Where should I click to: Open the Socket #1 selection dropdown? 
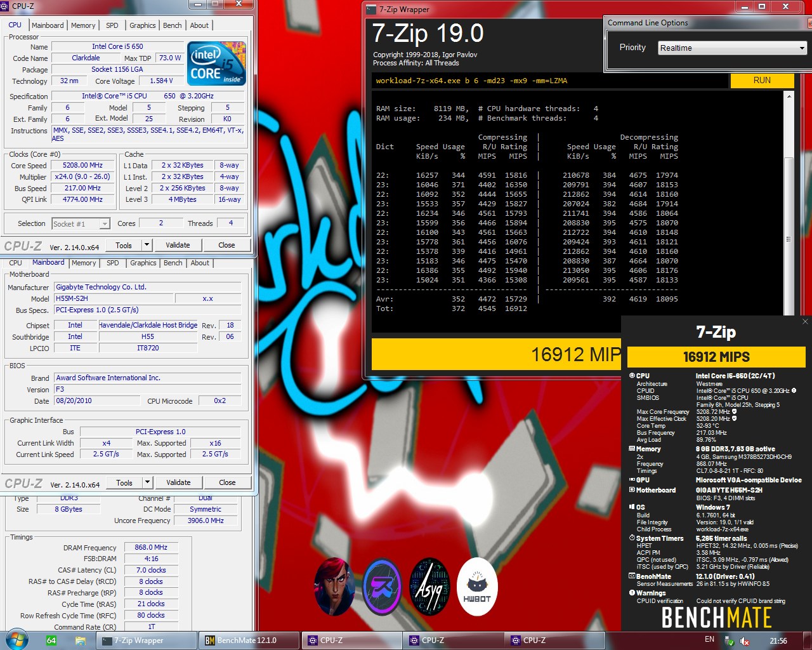[x=81, y=223]
